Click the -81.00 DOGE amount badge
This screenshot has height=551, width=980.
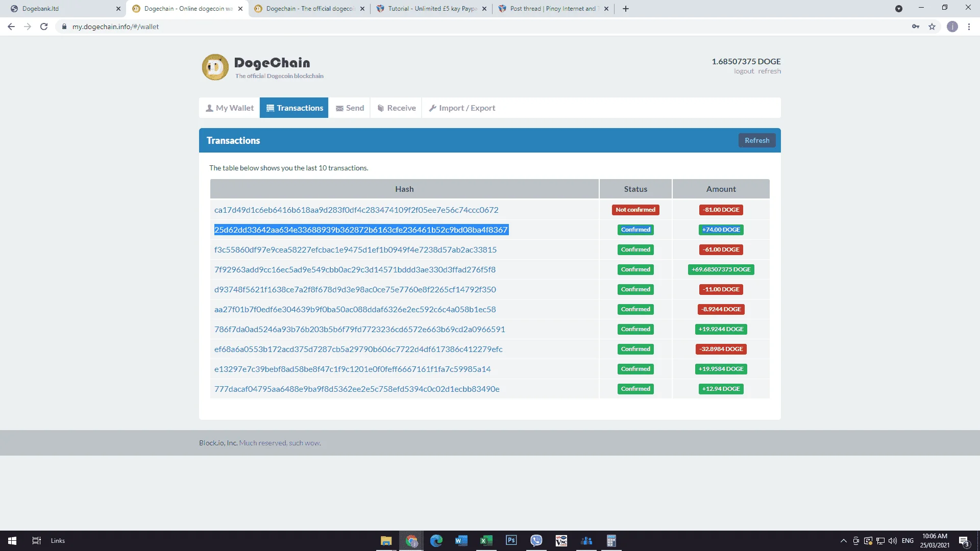721,210
